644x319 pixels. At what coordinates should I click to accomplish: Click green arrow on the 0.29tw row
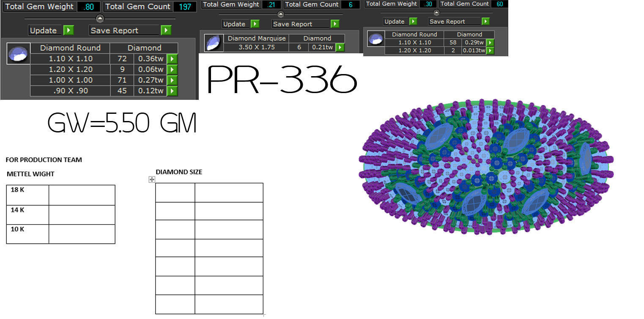click(490, 43)
